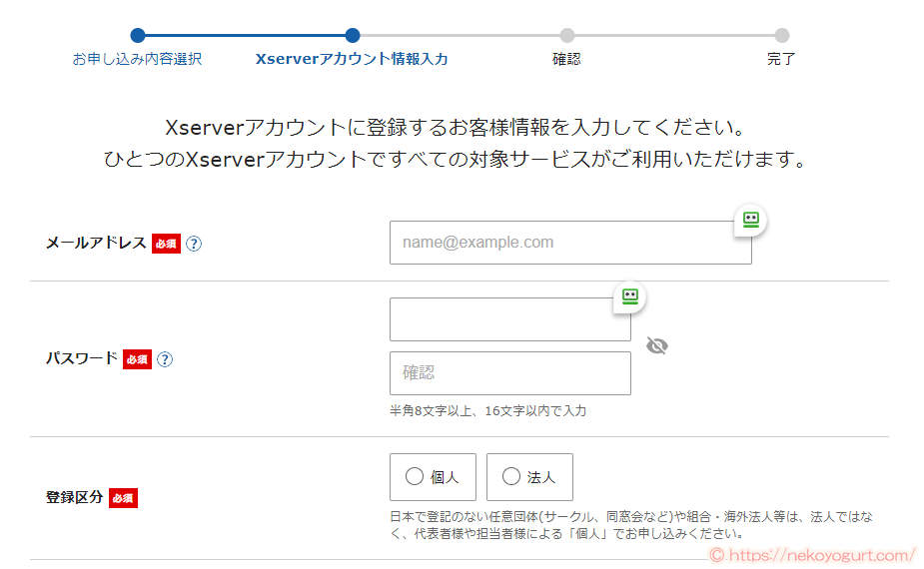Focus the first password input field
Screen dimensions: 924x569
(510, 319)
